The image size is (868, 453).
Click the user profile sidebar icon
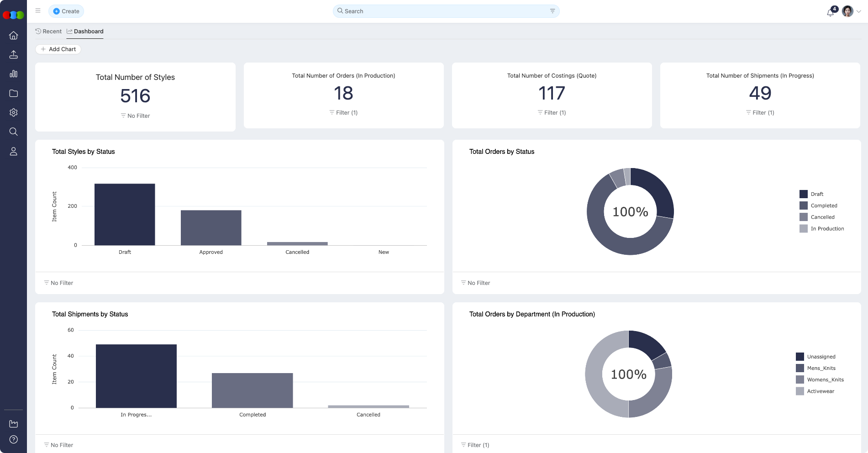[x=14, y=152]
